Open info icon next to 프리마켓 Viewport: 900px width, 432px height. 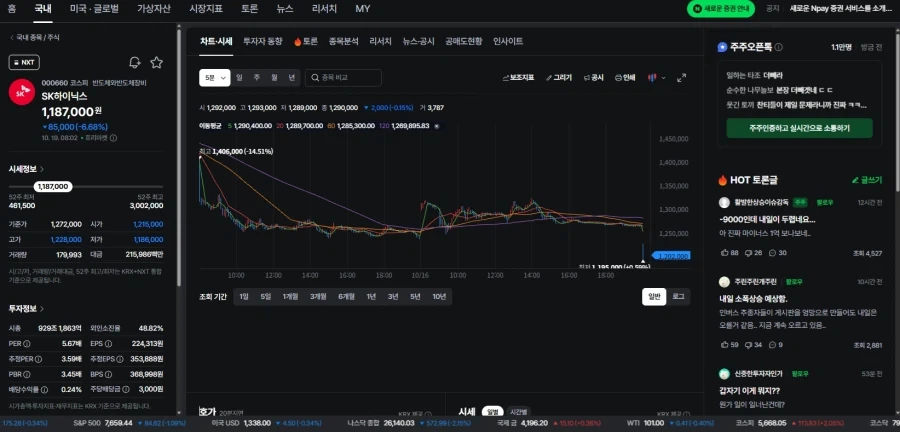[x=113, y=138]
